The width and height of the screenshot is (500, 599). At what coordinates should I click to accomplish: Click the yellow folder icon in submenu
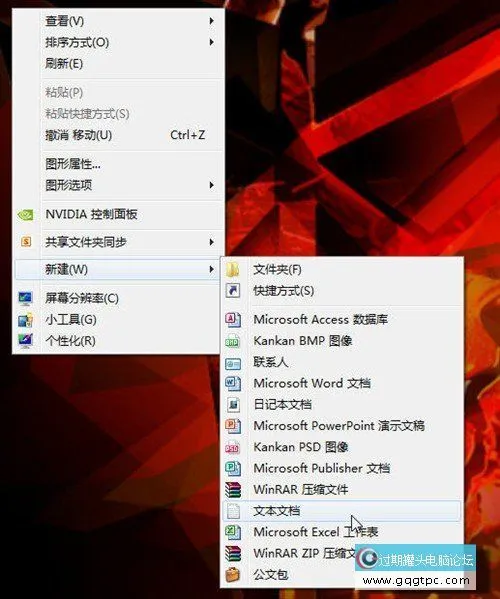point(233,270)
